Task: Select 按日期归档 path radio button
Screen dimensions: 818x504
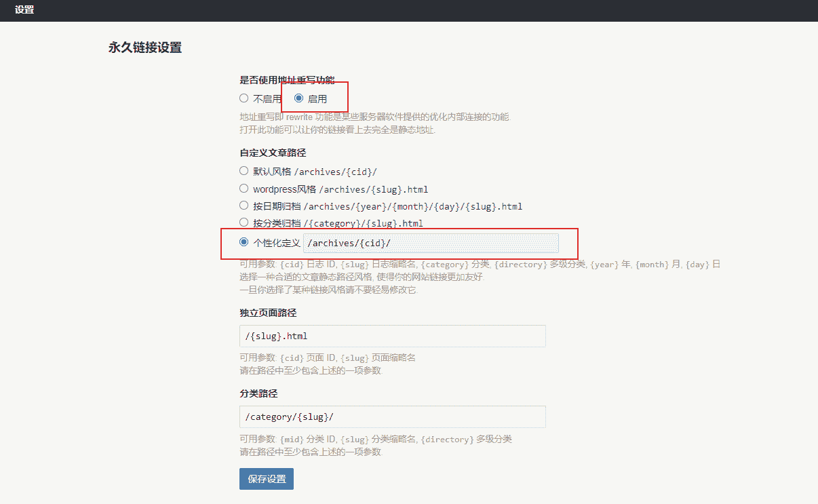Action: click(x=244, y=206)
